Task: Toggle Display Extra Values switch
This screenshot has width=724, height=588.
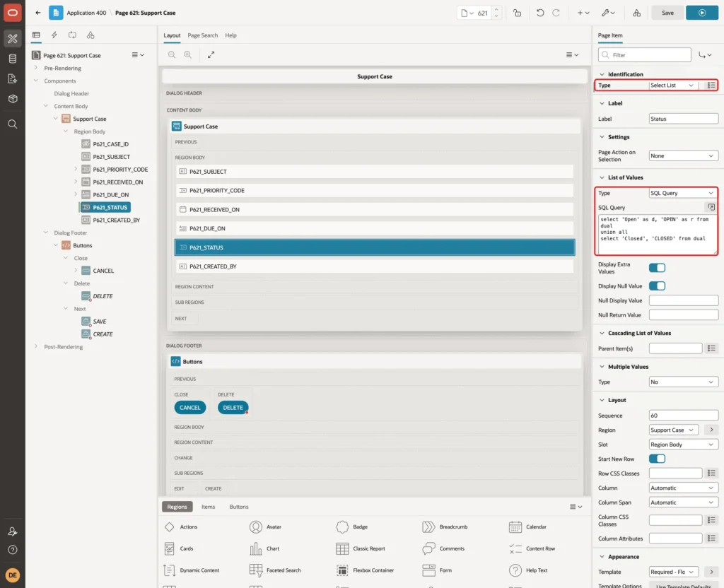Action: (657, 268)
